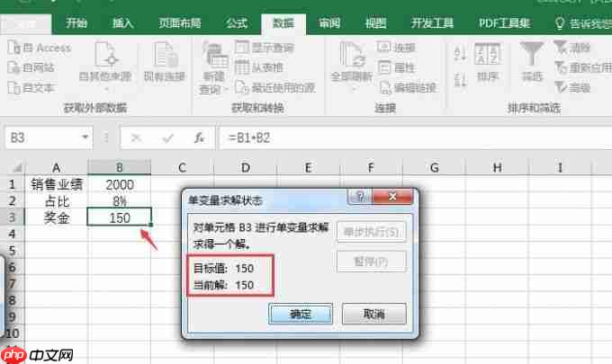Click the formula bar showing =B1*B2
This screenshot has width=612, height=364.
pyautogui.click(x=415, y=138)
